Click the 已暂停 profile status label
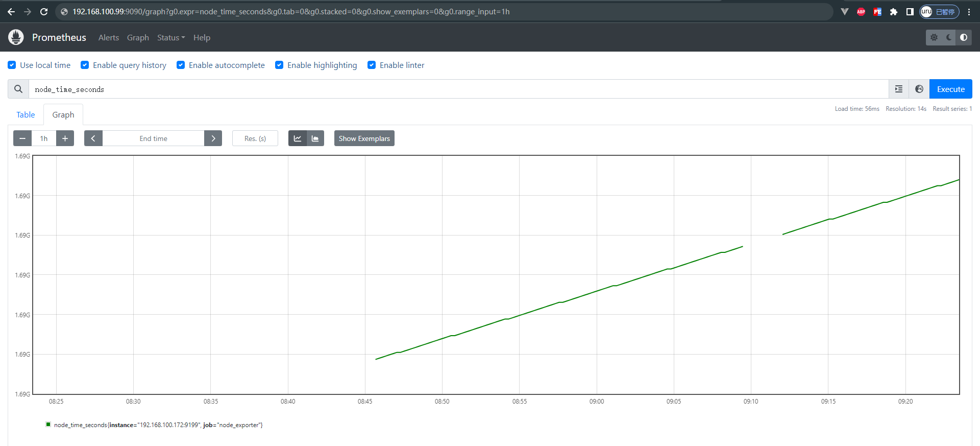This screenshot has width=980, height=446. 945,12
